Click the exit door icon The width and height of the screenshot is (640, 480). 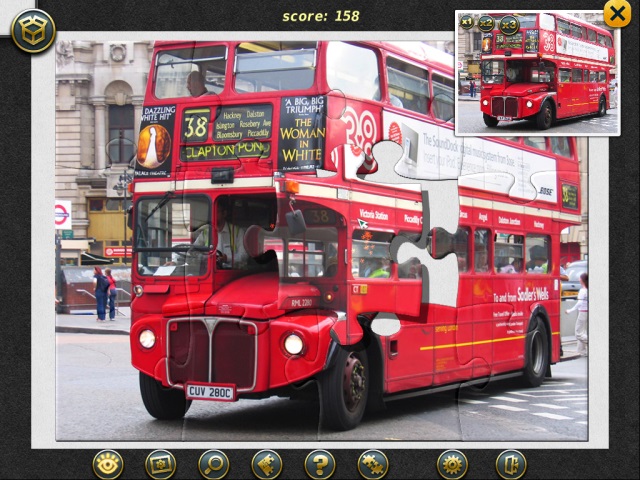pos(510,464)
